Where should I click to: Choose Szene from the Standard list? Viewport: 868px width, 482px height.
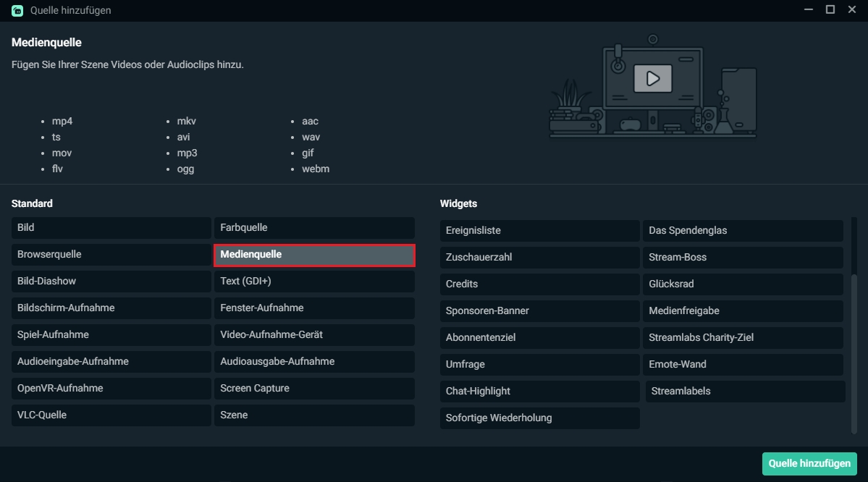pos(314,415)
